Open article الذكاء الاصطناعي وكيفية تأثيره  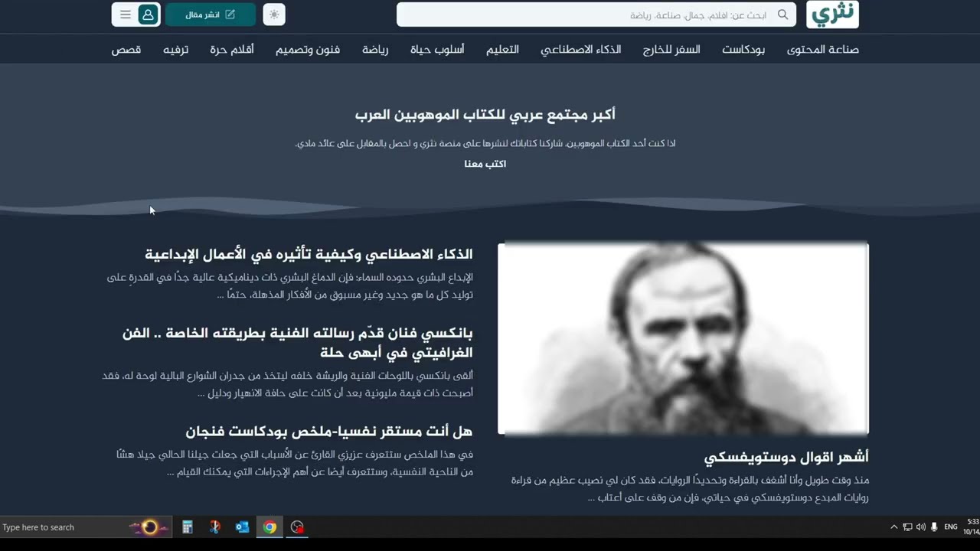309,254
